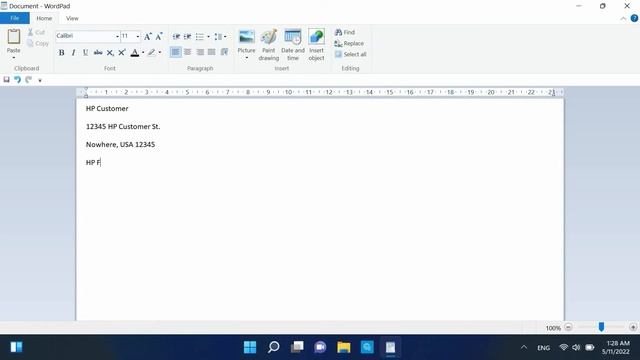The height and width of the screenshot is (360, 640).
Task: Toggle underline formatting
Action: [85, 53]
